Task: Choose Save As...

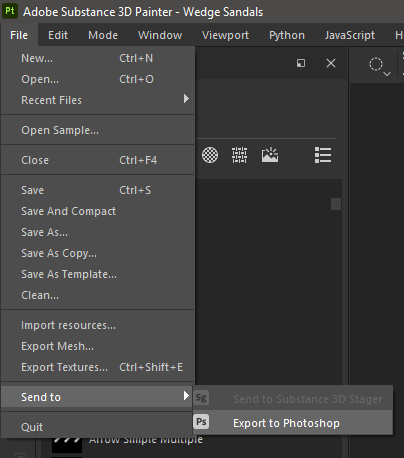Action: (x=98, y=232)
